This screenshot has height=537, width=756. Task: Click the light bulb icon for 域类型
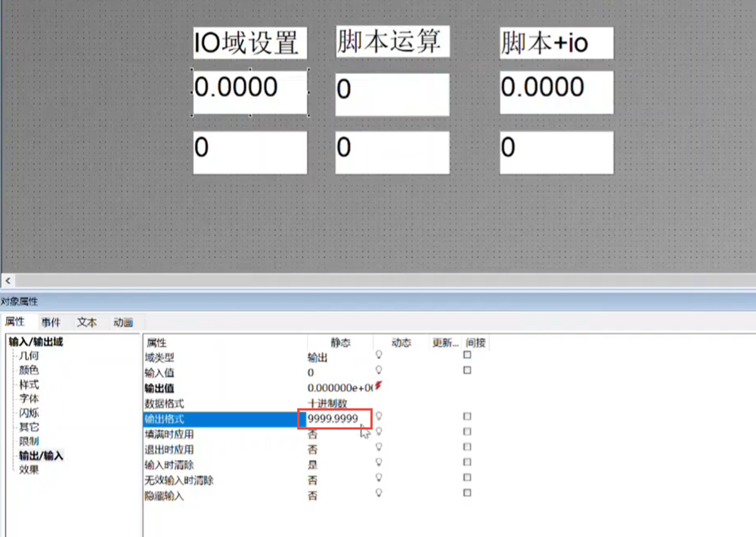point(379,355)
